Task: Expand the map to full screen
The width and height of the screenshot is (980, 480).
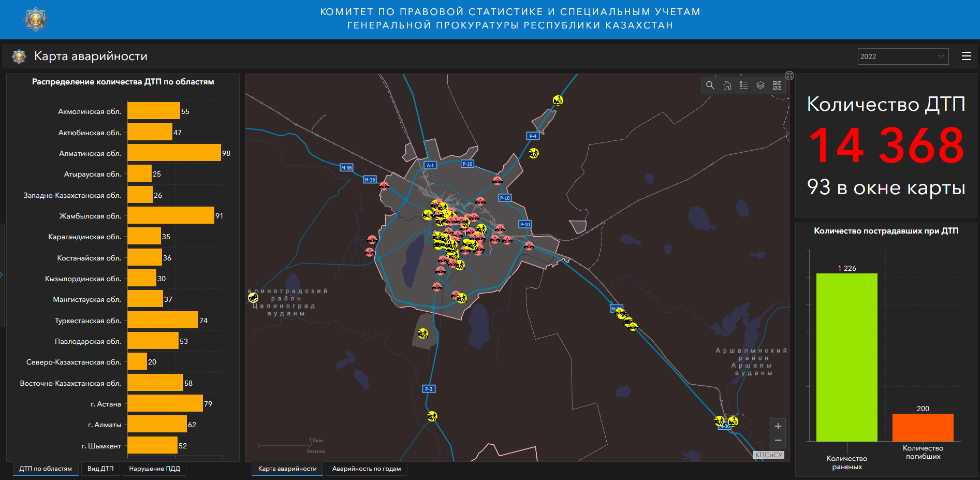Action: (789, 76)
